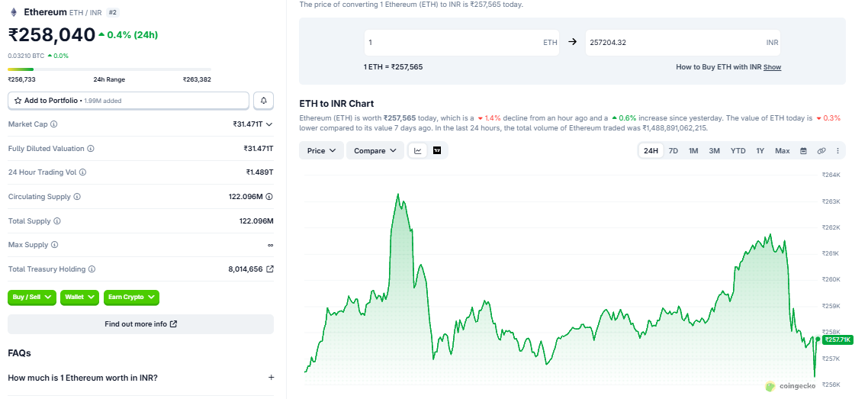This screenshot has width=868, height=399.
Task: Open the Compare dropdown
Action: click(375, 150)
